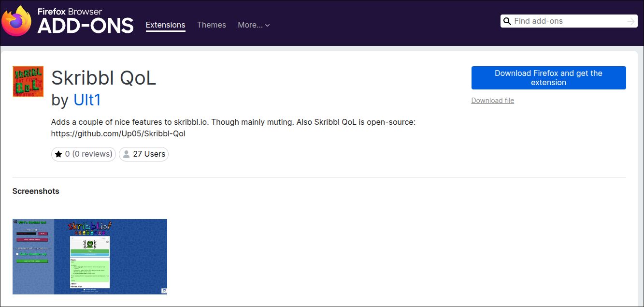Viewport: 644px width, 307px height.
Task: Click the Skribbl QoL extension icon
Action: (28, 82)
